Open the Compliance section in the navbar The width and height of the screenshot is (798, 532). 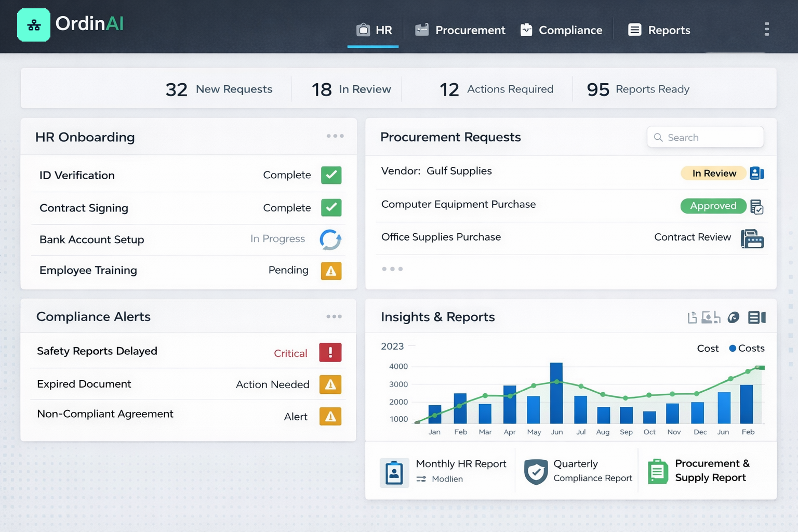[561, 30]
